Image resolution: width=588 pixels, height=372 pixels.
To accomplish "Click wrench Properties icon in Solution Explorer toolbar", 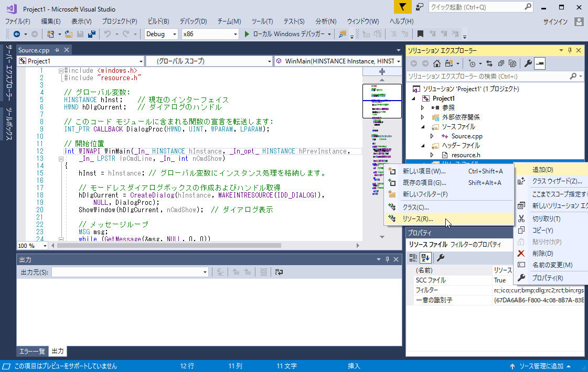I will coord(528,63).
